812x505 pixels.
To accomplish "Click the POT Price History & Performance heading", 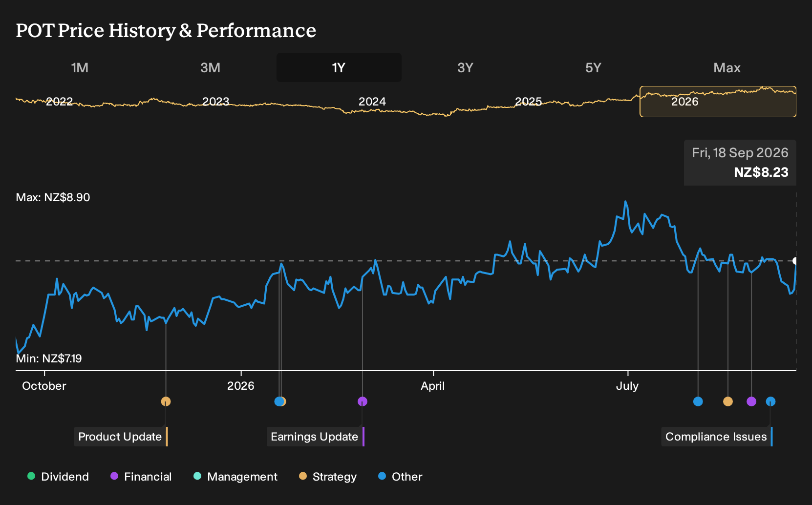I will 166,30.
